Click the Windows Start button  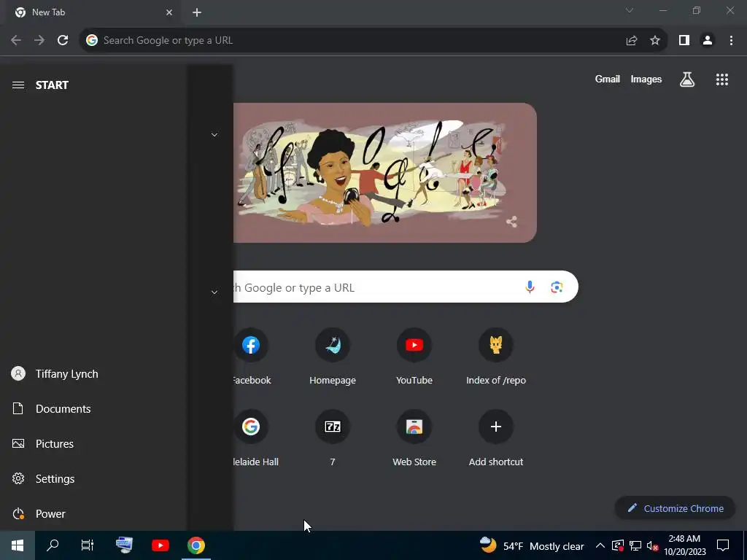tap(18, 545)
